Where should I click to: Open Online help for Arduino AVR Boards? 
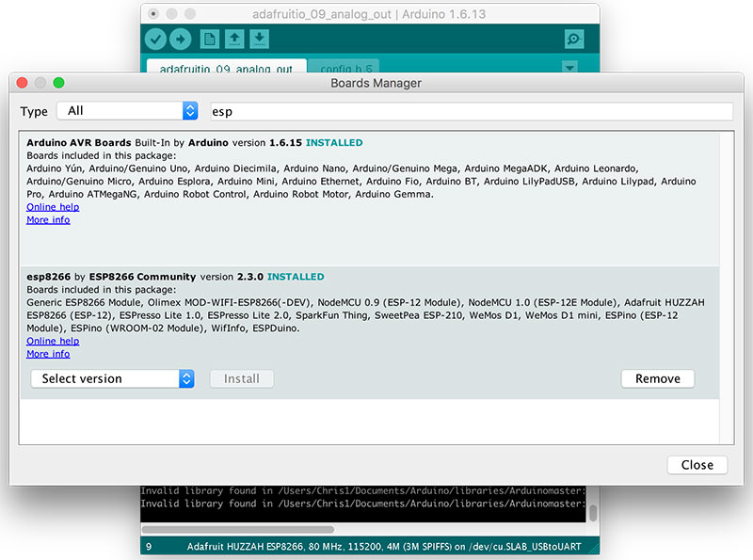53,207
